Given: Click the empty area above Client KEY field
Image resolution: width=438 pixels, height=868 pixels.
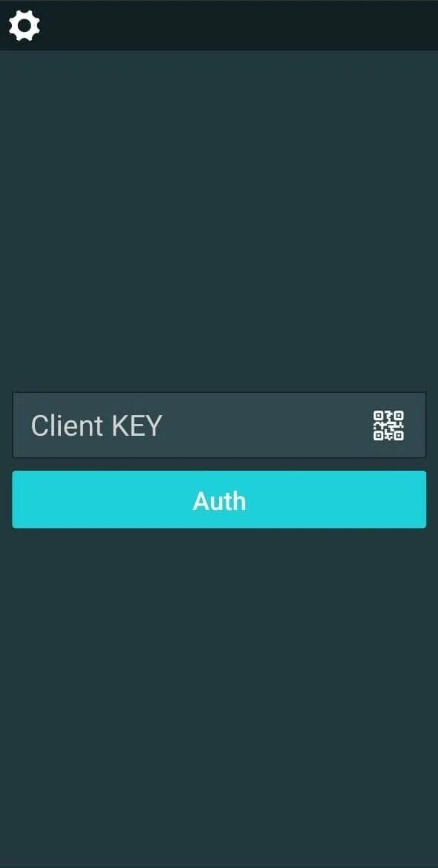Looking at the screenshot, I should coord(219,221).
